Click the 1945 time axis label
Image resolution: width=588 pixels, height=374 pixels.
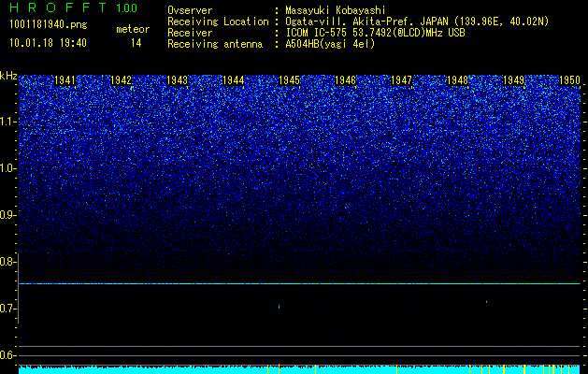pyautogui.click(x=289, y=80)
